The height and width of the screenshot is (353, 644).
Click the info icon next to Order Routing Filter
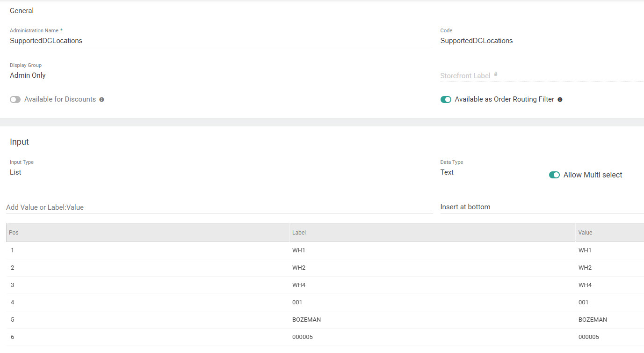(x=560, y=99)
